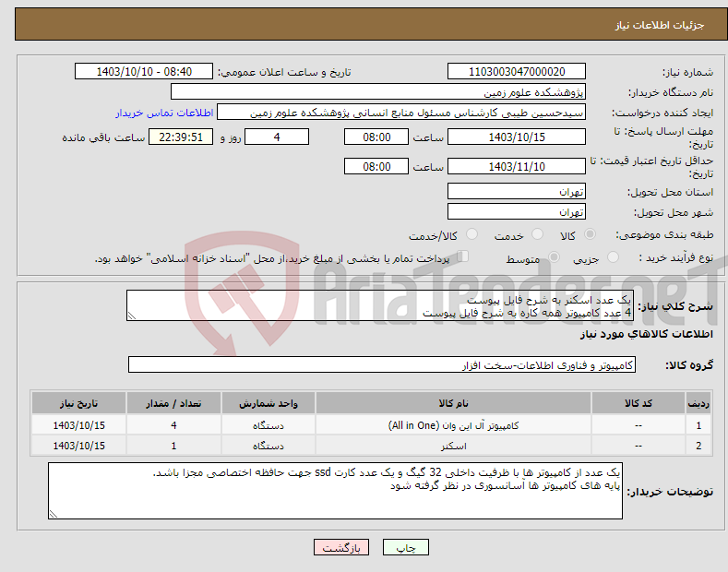Click the اسکنر item name cell
The image size is (728, 572).
(453, 446)
